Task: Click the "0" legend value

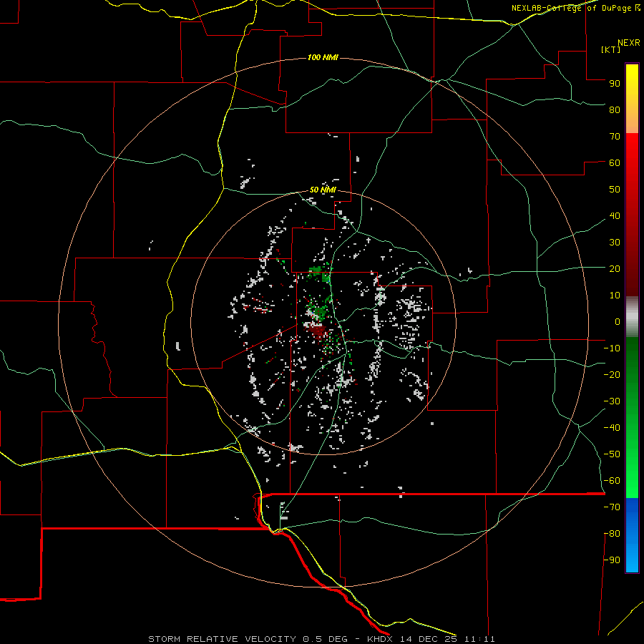Action: pyautogui.click(x=618, y=321)
